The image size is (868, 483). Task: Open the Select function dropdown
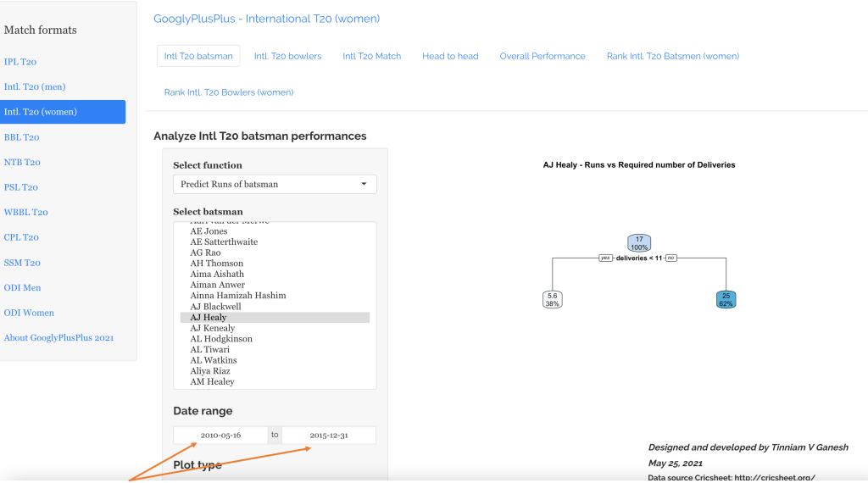click(x=275, y=184)
